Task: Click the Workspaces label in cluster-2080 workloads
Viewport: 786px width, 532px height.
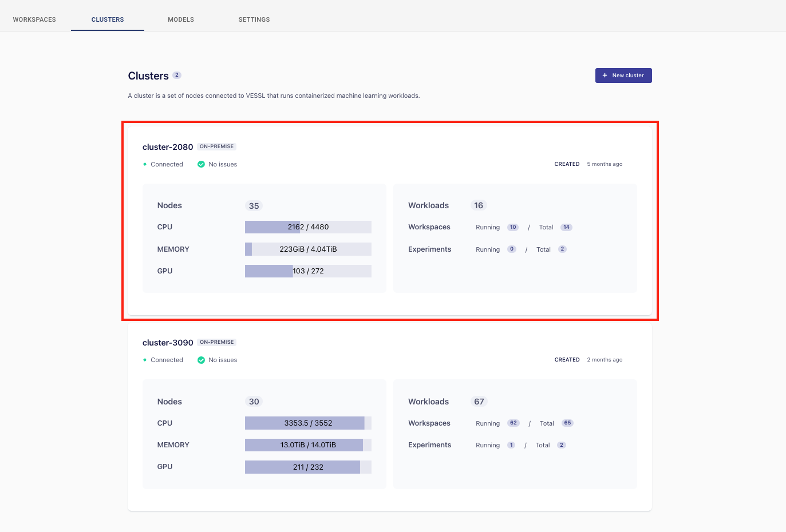Action: [429, 227]
